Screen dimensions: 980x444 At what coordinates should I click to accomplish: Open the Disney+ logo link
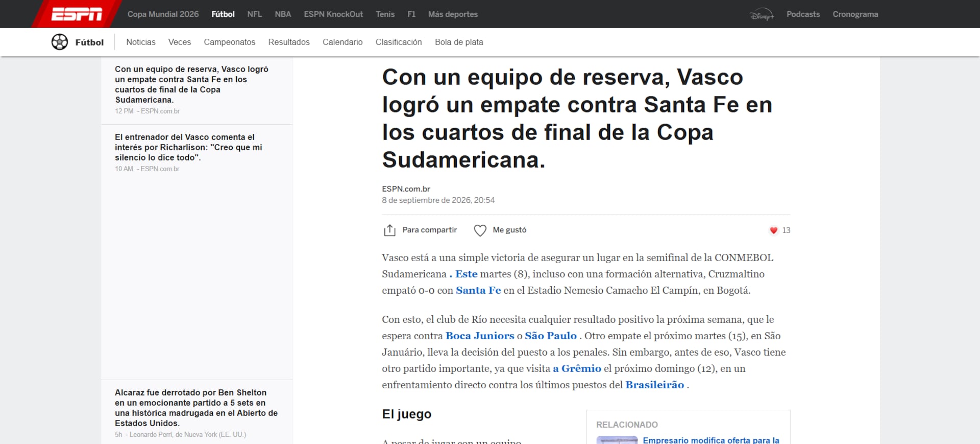click(x=762, y=15)
